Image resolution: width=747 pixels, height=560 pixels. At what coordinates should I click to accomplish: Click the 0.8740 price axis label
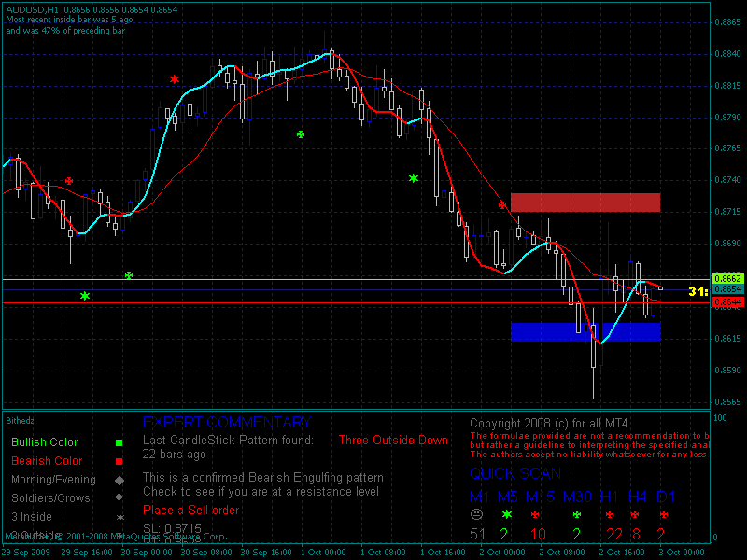728,180
